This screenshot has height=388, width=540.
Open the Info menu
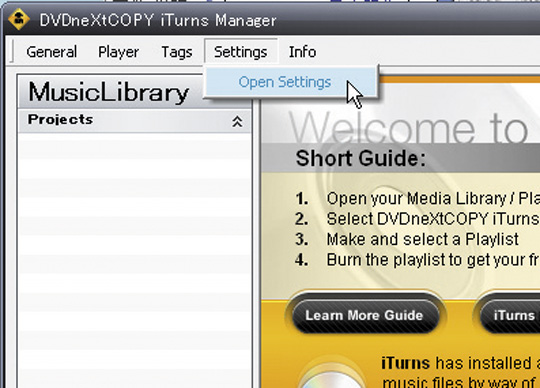pyautogui.click(x=302, y=52)
